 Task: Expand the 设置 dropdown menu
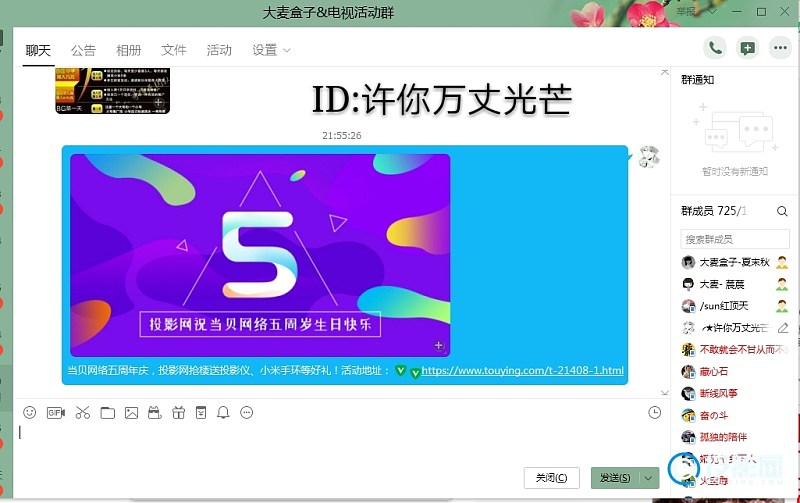click(x=271, y=50)
